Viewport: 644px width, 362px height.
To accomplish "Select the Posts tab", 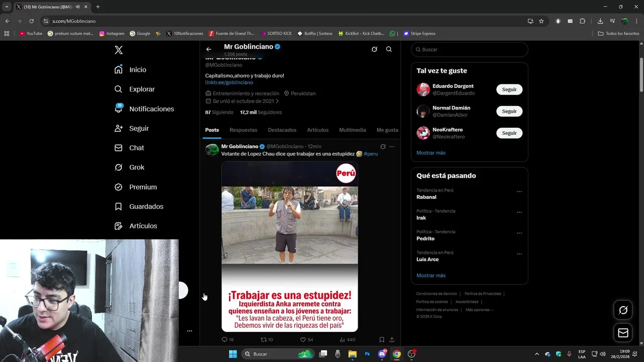I will click(212, 130).
